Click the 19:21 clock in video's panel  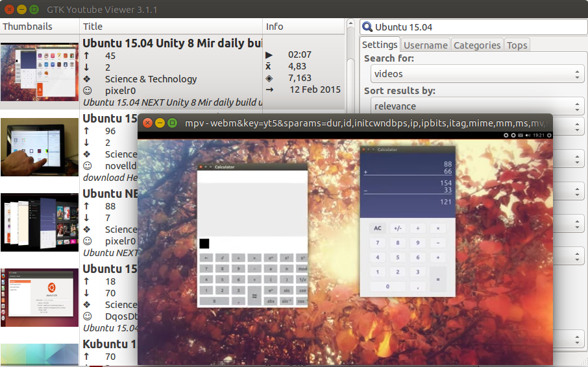point(539,135)
